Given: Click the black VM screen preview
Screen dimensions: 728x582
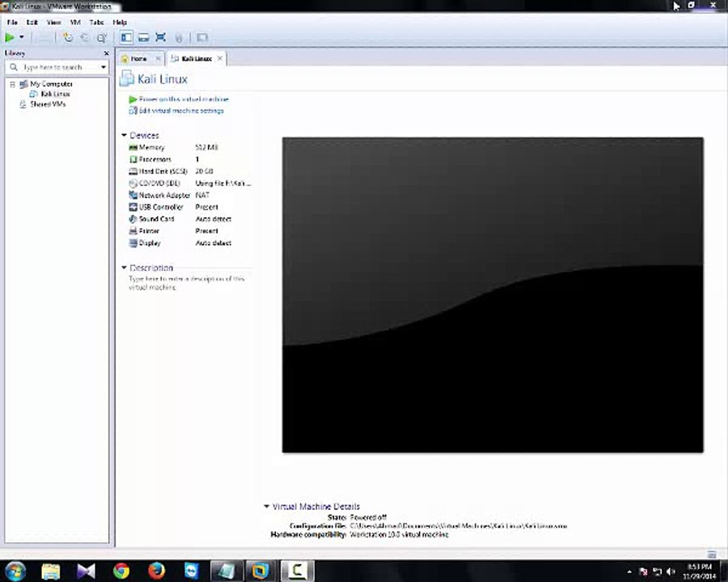Looking at the screenshot, I should click(493, 295).
